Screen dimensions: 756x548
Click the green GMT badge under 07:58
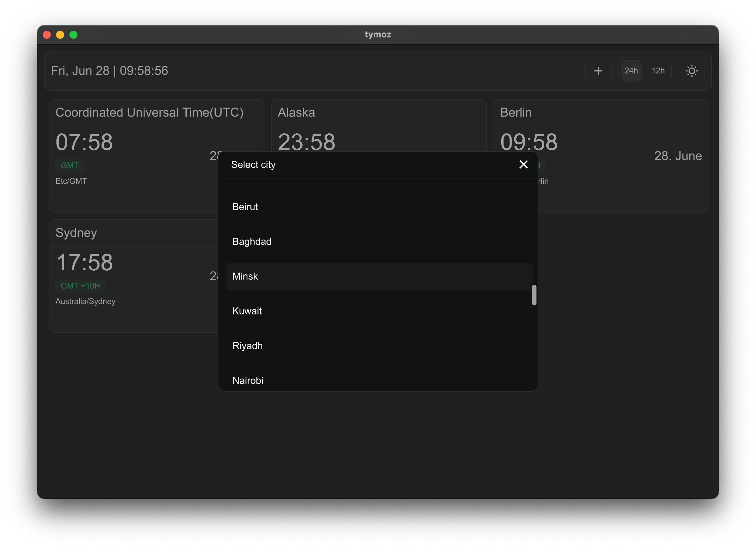coord(69,165)
